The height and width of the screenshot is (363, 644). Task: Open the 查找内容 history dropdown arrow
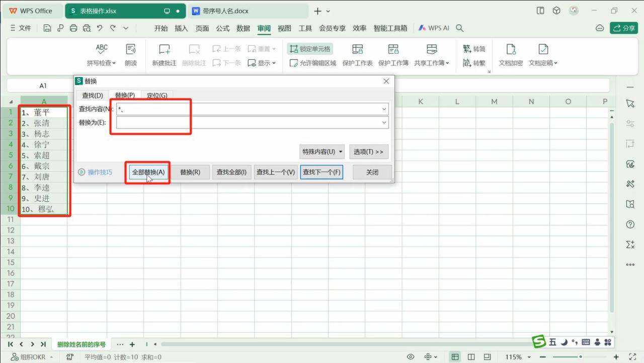tap(384, 109)
